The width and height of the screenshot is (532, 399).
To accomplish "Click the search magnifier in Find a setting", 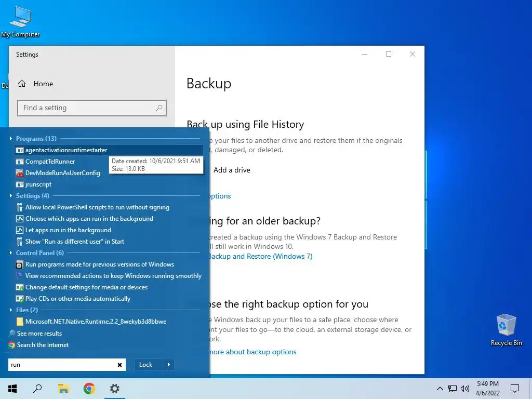I will tap(159, 108).
